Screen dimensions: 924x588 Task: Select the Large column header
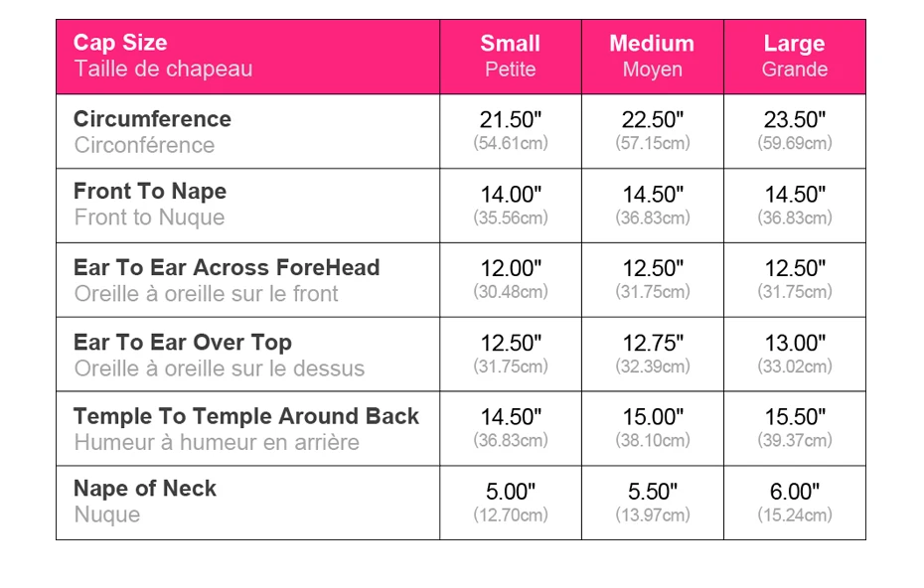pyautogui.click(x=794, y=44)
